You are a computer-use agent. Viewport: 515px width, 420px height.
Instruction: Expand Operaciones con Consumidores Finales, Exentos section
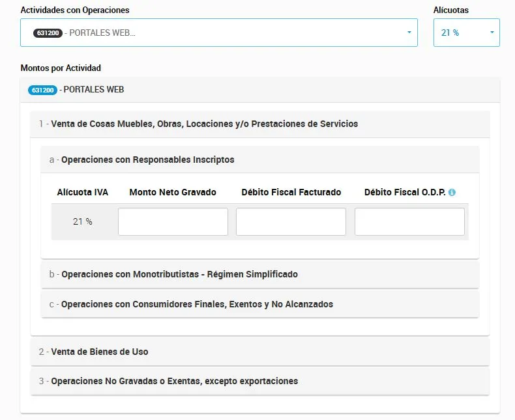coord(260,304)
